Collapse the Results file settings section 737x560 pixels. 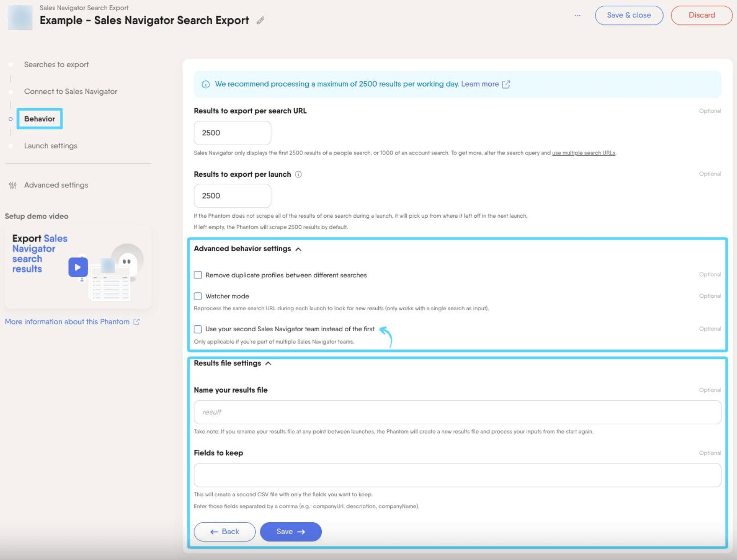pos(268,363)
